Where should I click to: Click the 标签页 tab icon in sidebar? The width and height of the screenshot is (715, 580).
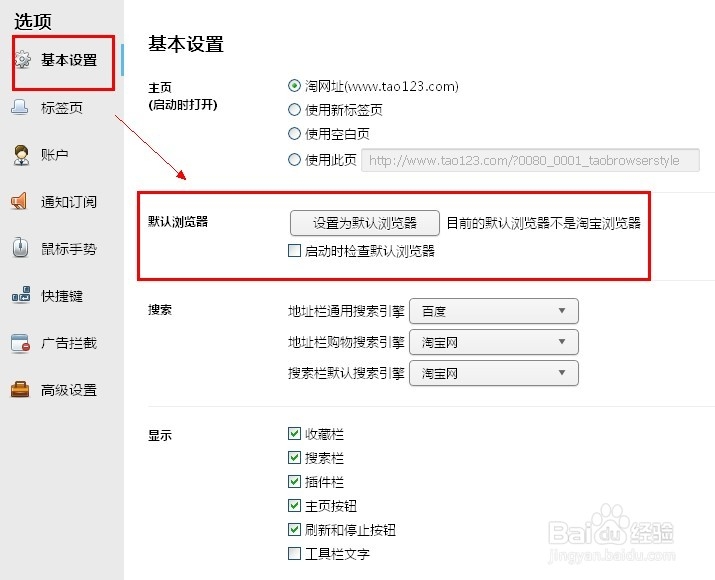[20, 107]
